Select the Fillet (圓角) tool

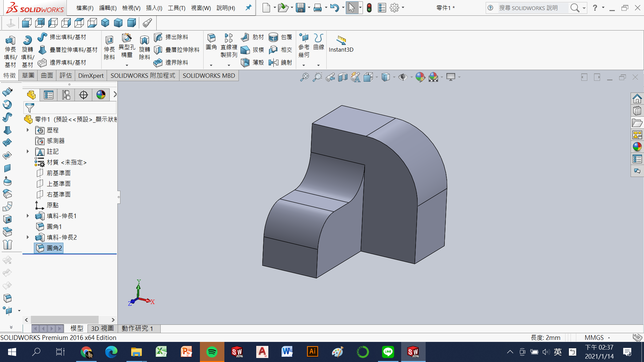211,38
